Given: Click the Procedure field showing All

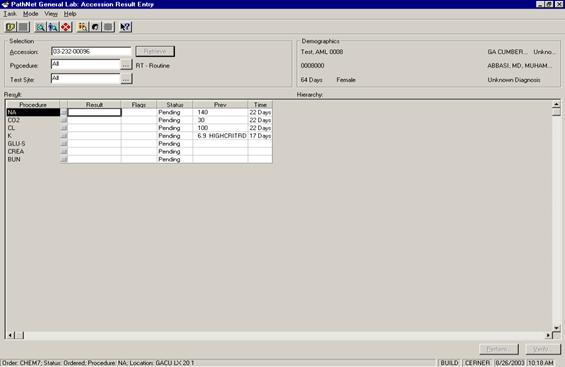Looking at the screenshot, I should pos(85,65).
